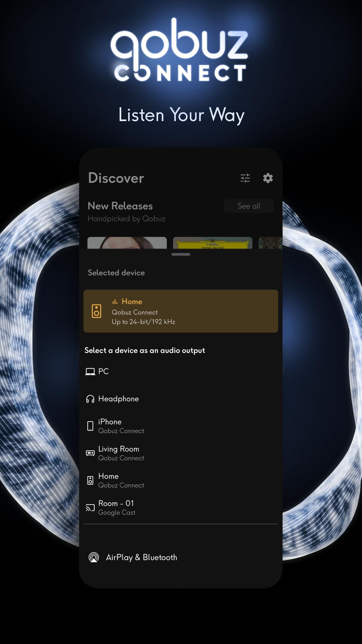Tap the Google Cast icon
Viewport: 362px width, 644px height.
click(90, 507)
